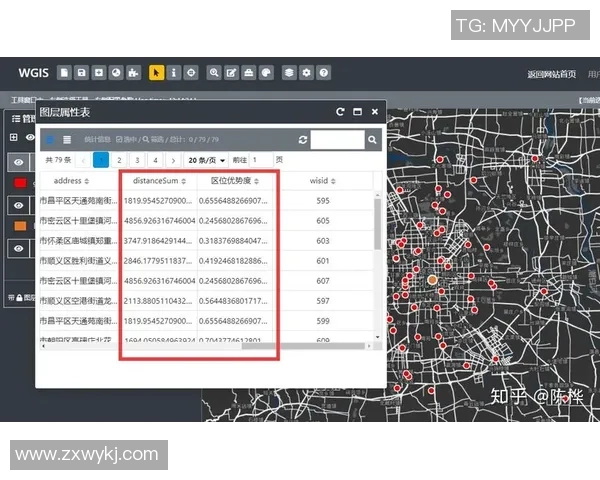Open the color palette tool

pos(266,73)
